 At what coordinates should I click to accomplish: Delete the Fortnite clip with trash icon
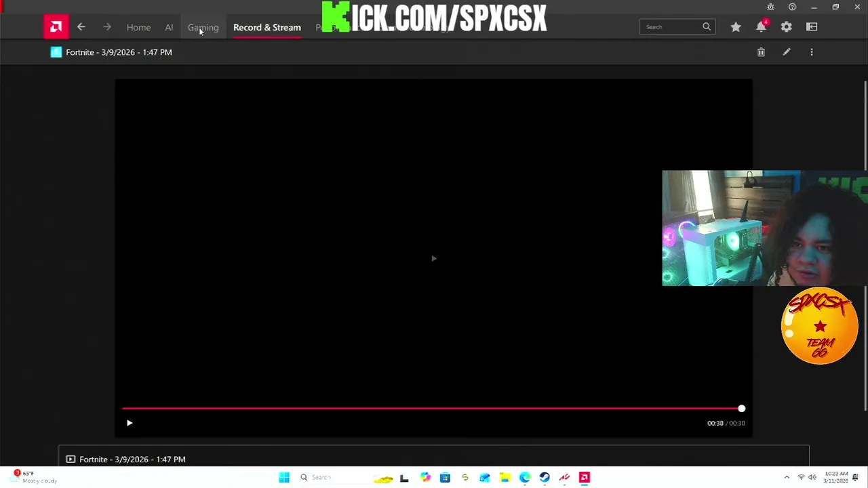click(761, 52)
